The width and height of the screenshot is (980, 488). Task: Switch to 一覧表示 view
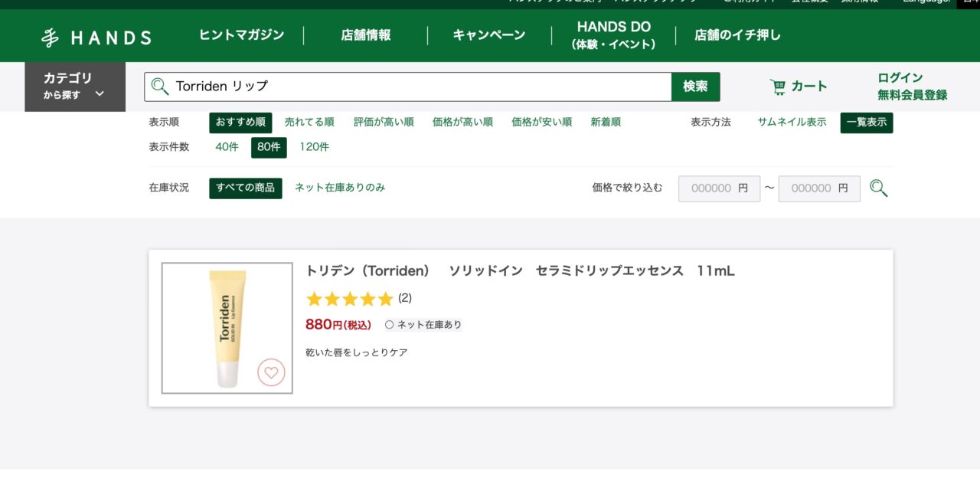(x=867, y=123)
